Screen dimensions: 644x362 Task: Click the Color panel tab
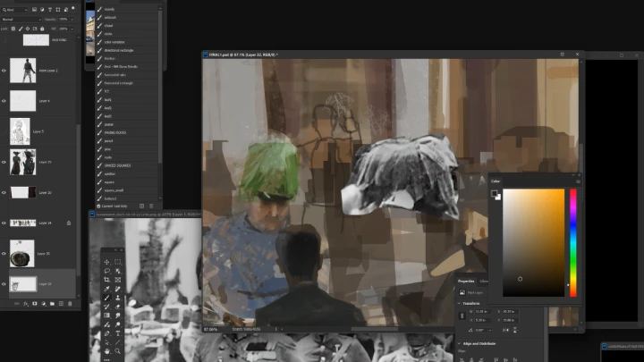[x=496, y=181]
